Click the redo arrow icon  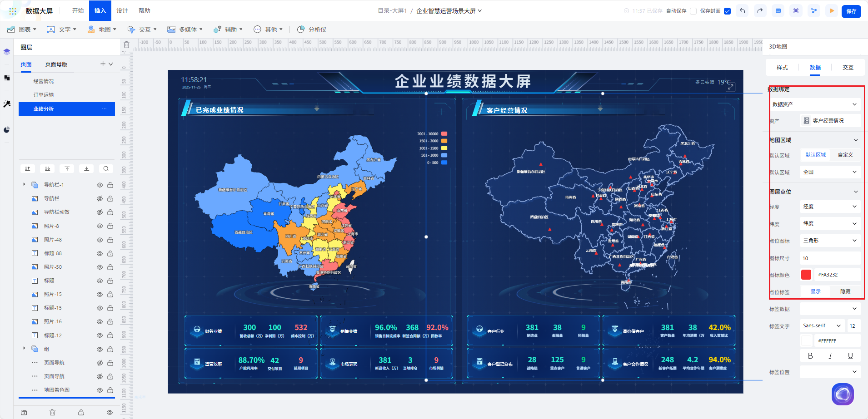click(760, 11)
